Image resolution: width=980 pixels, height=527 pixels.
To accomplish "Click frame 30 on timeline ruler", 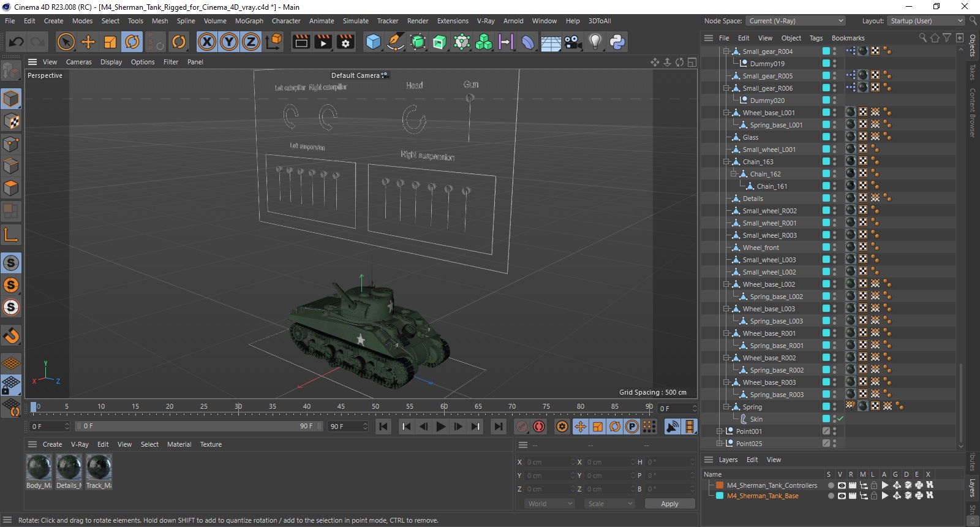I will (238, 406).
